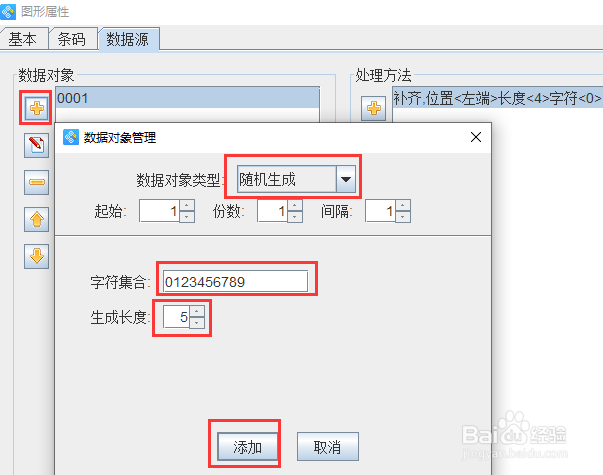Click the 取消 button

(x=328, y=447)
